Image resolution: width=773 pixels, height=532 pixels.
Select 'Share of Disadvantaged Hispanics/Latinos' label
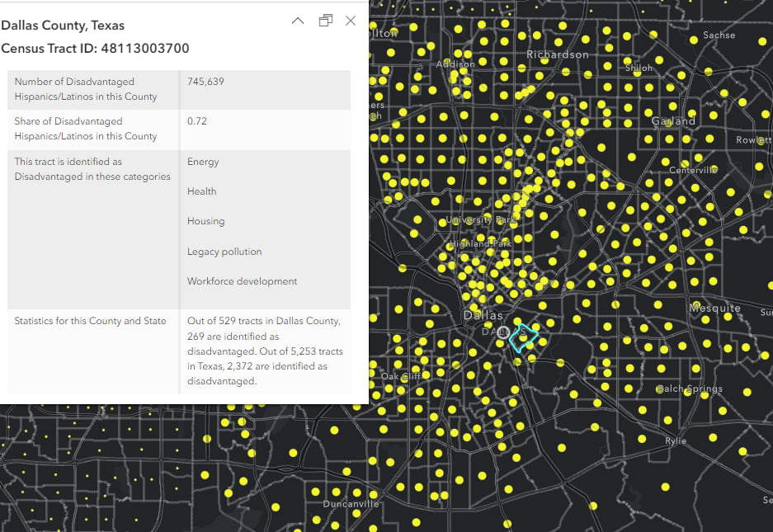[x=86, y=129]
